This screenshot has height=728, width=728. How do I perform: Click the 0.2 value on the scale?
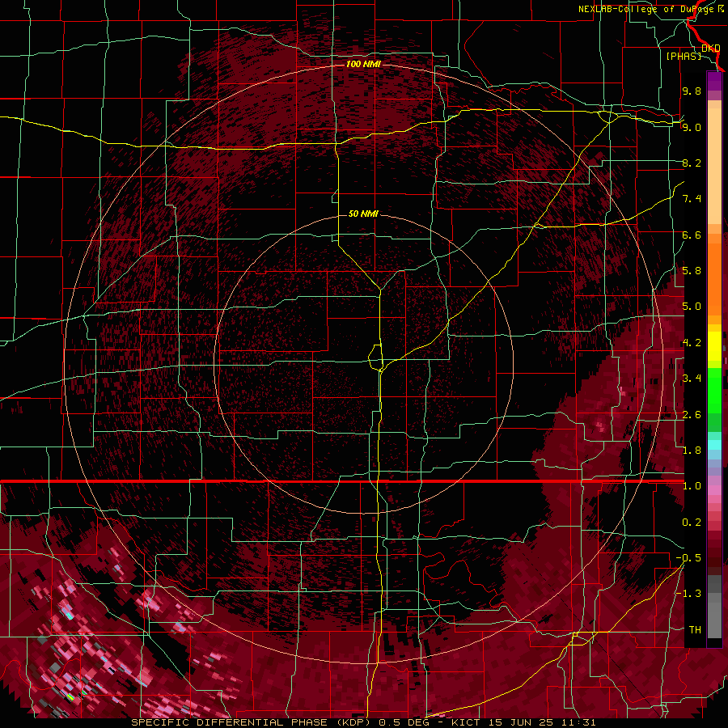[x=692, y=523]
